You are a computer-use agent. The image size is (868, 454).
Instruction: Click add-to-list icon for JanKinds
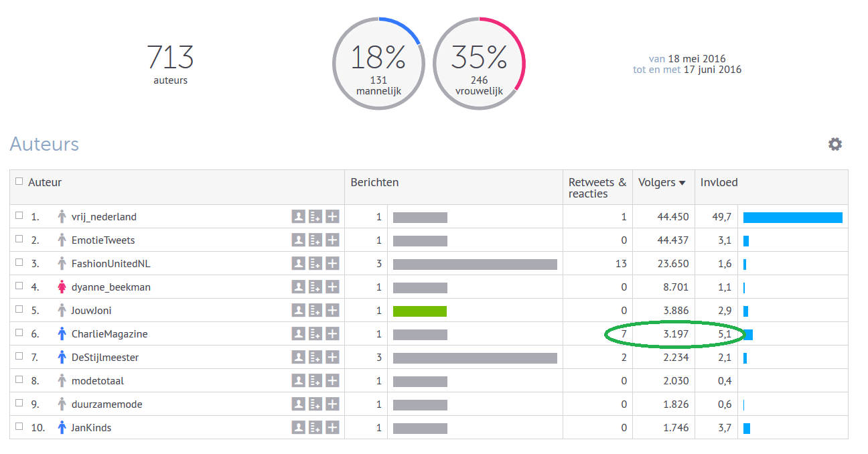tap(315, 427)
